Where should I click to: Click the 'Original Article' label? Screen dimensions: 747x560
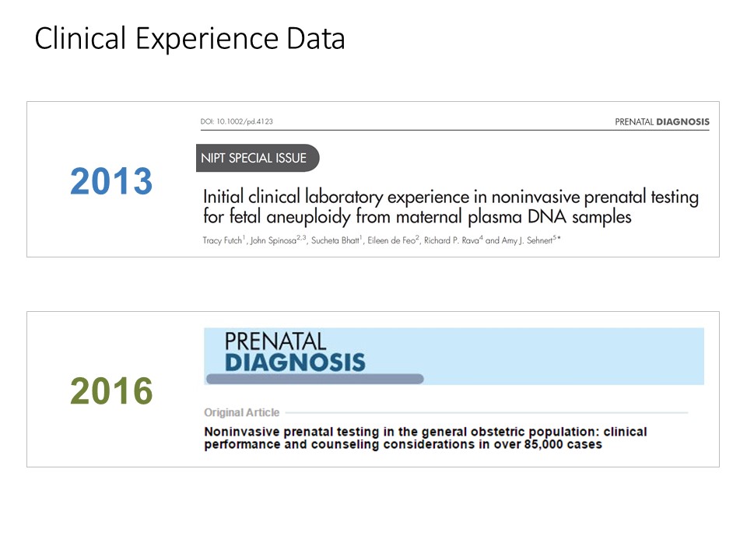pos(241,412)
